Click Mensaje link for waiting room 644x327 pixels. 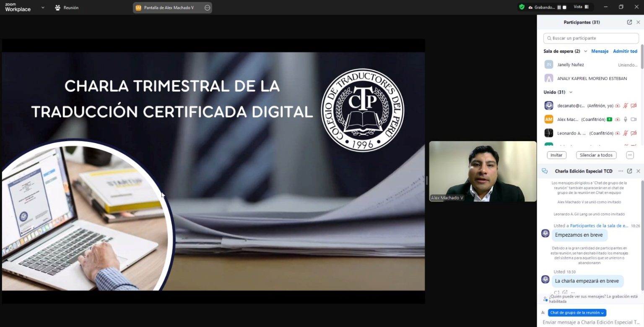[600, 51]
